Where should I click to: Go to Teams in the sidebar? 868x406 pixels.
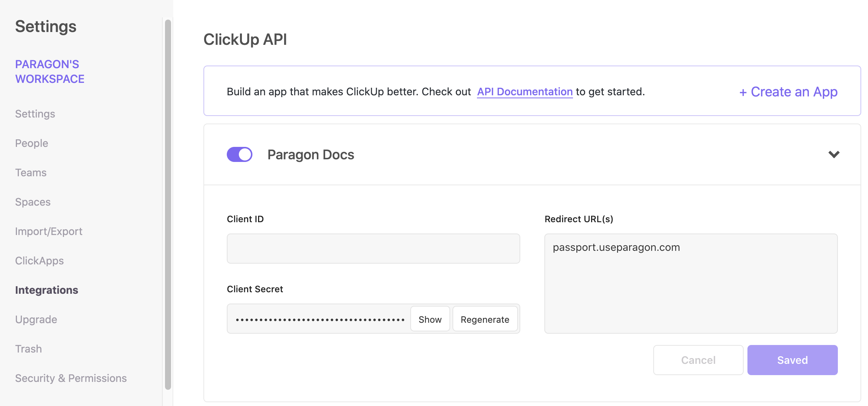pos(31,172)
